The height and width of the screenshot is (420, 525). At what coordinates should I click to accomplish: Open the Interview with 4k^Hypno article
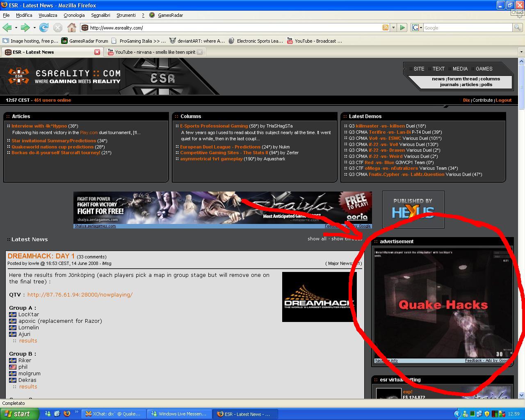tap(39, 126)
